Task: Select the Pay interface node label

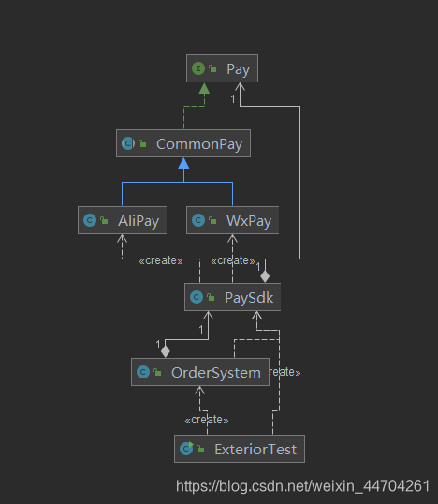Action: [238, 69]
